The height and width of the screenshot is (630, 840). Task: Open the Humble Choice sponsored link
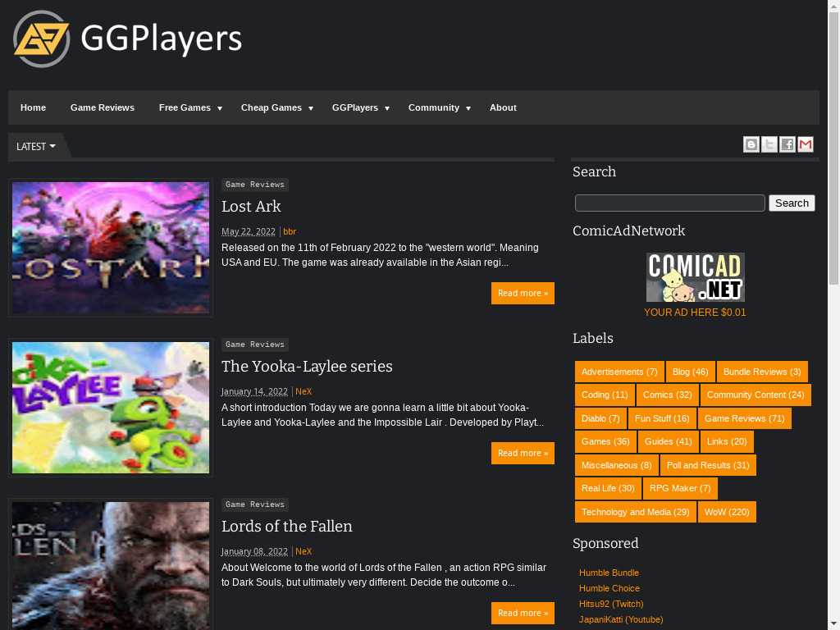pyautogui.click(x=609, y=588)
